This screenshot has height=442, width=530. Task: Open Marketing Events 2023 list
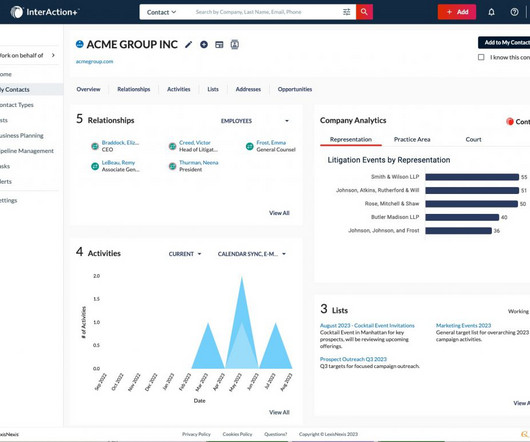[x=463, y=325]
